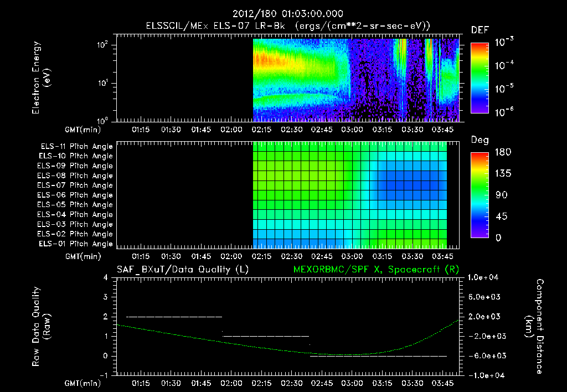Viewport: 567px width, 392px height.
Task: Click the ELS-11 Pitch Angle row label
Action: pos(76,147)
